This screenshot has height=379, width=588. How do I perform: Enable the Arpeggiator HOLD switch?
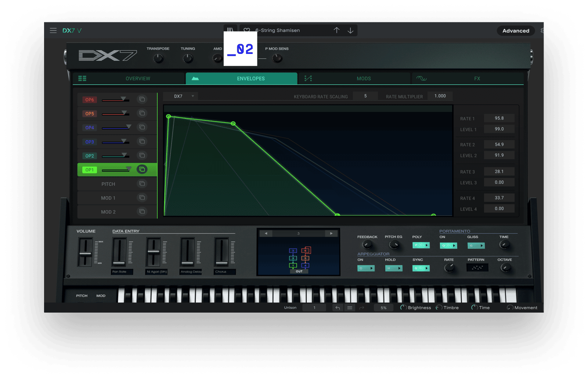point(394,268)
